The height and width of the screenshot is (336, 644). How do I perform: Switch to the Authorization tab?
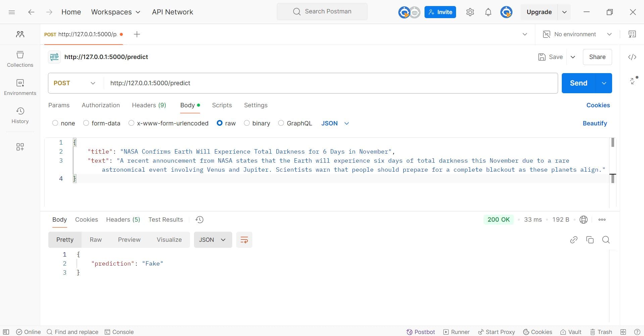[101, 105]
